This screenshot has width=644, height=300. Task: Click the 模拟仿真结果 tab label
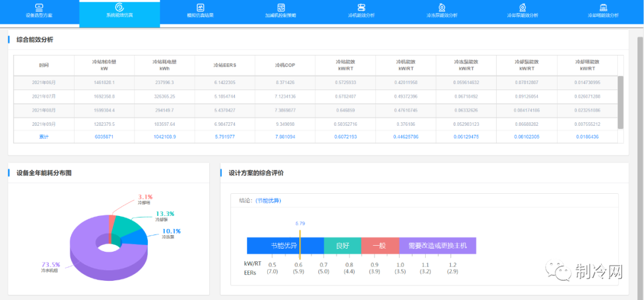[200, 15]
